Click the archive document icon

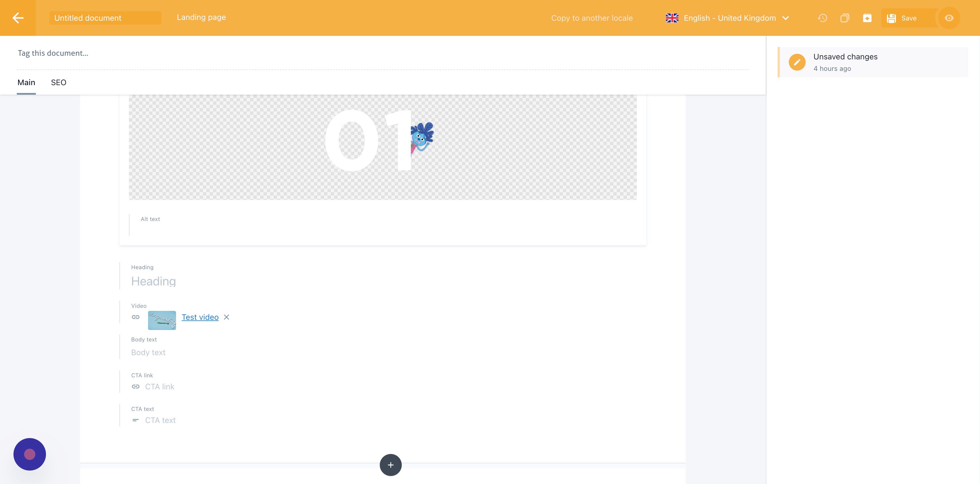(867, 18)
